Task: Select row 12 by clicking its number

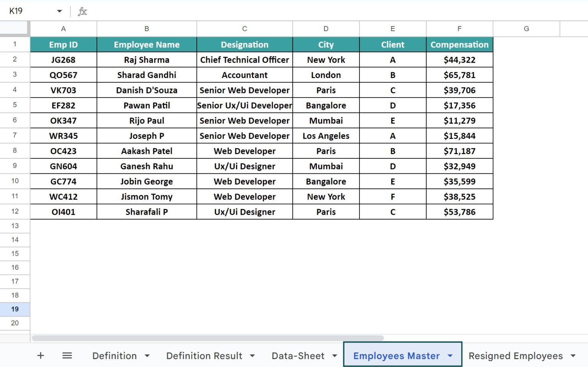Action: click(x=15, y=212)
